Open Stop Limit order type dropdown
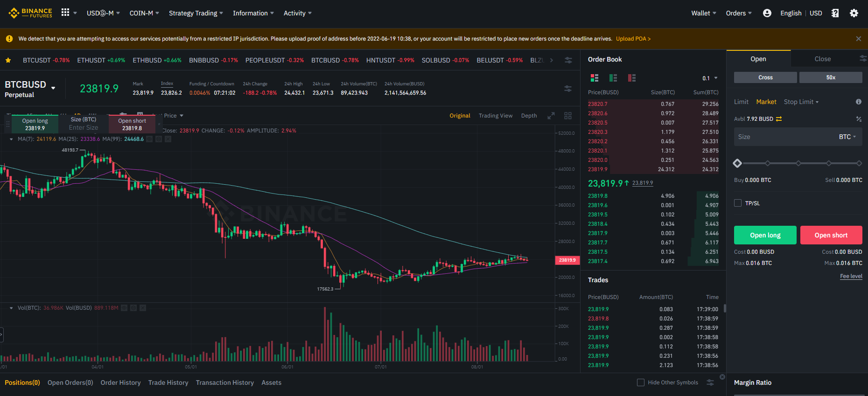 pos(801,102)
